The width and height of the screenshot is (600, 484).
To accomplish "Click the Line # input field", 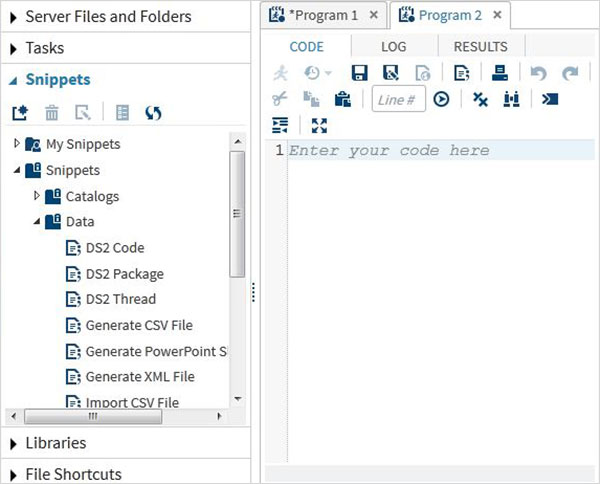I will point(399,99).
